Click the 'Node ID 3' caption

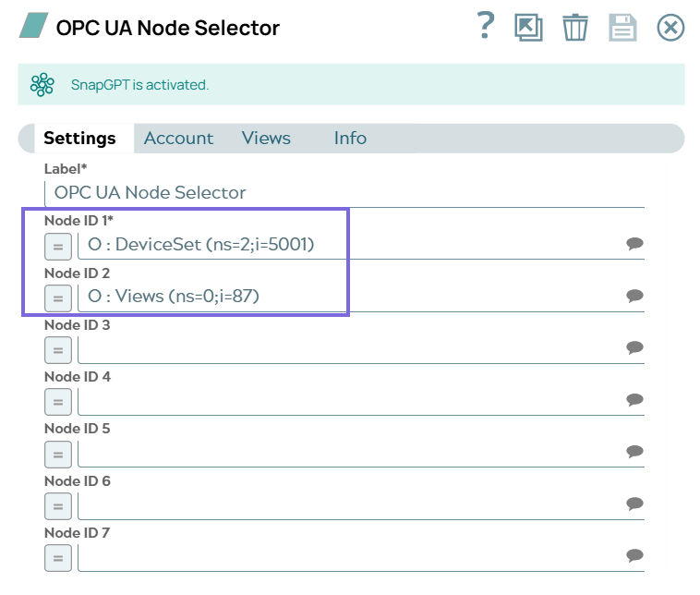coord(78,324)
